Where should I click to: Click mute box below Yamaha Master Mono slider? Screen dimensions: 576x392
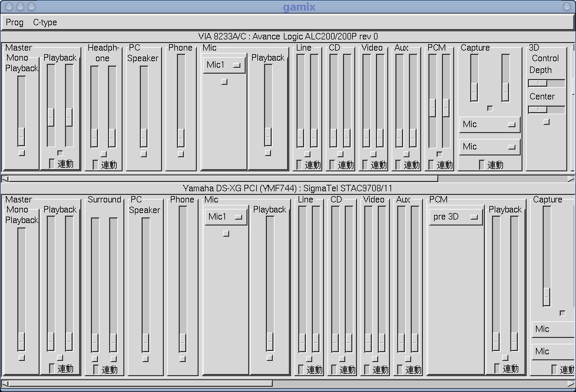pyautogui.click(x=22, y=357)
